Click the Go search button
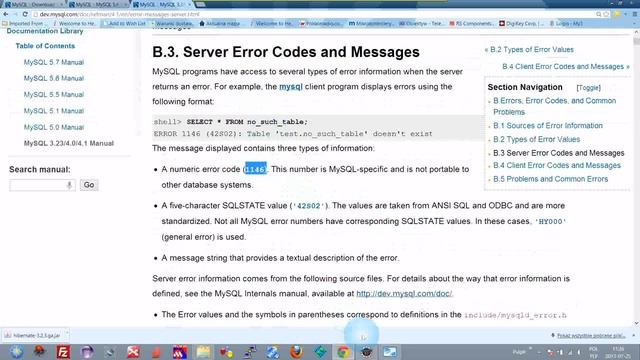 coord(89,185)
